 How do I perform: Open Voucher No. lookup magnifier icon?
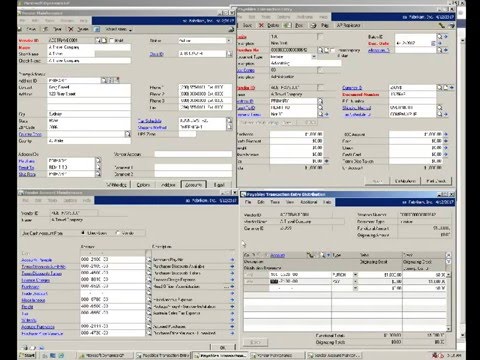320,50
